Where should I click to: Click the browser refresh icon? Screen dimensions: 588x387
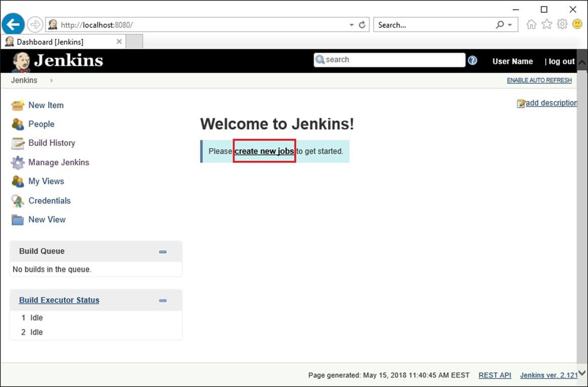(362, 25)
